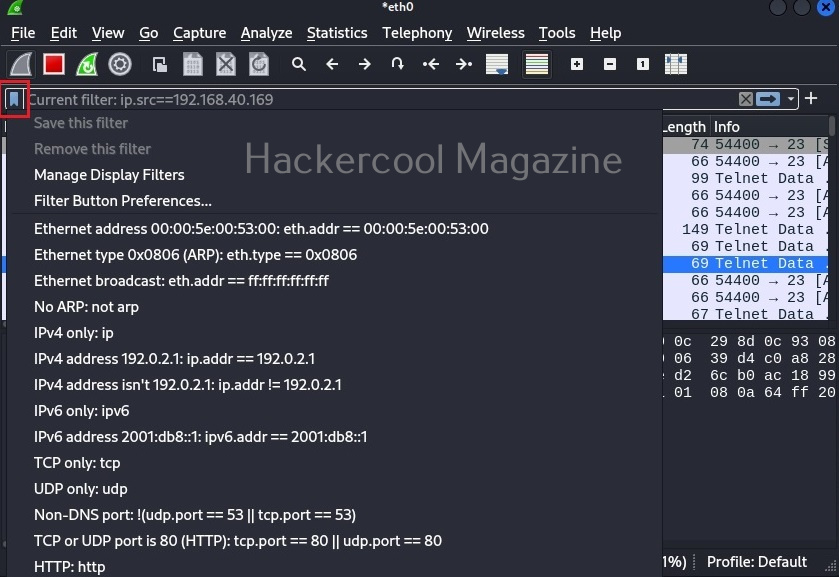Open the Tools menu
This screenshot has height=577, width=839.
click(557, 33)
